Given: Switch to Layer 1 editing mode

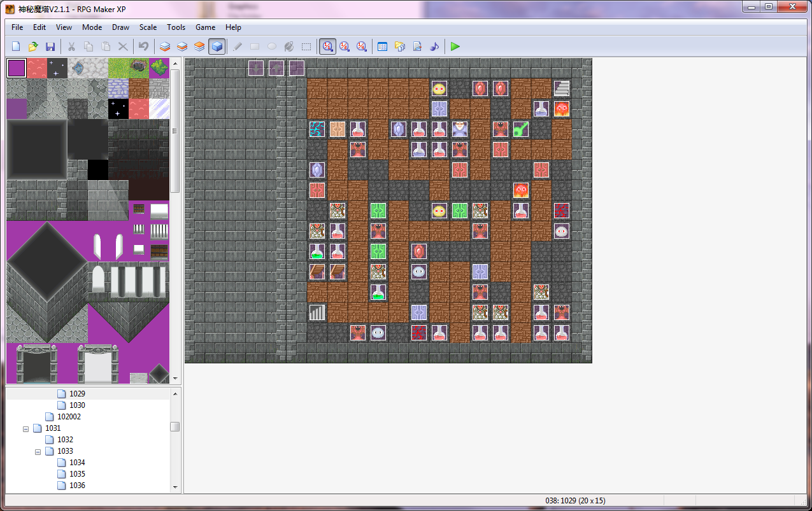Looking at the screenshot, I should [165, 46].
